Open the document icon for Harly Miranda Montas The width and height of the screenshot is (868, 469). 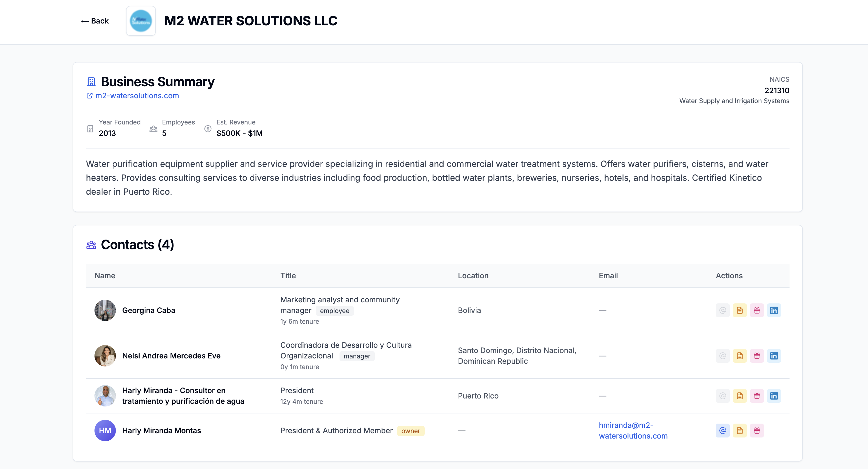740,431
